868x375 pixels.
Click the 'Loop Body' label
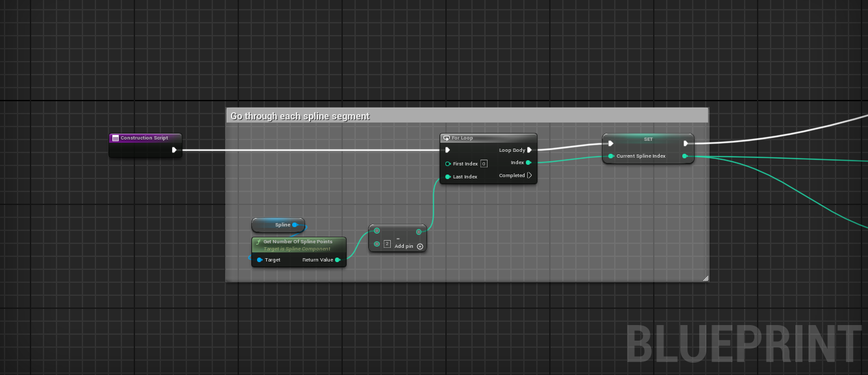512,150
